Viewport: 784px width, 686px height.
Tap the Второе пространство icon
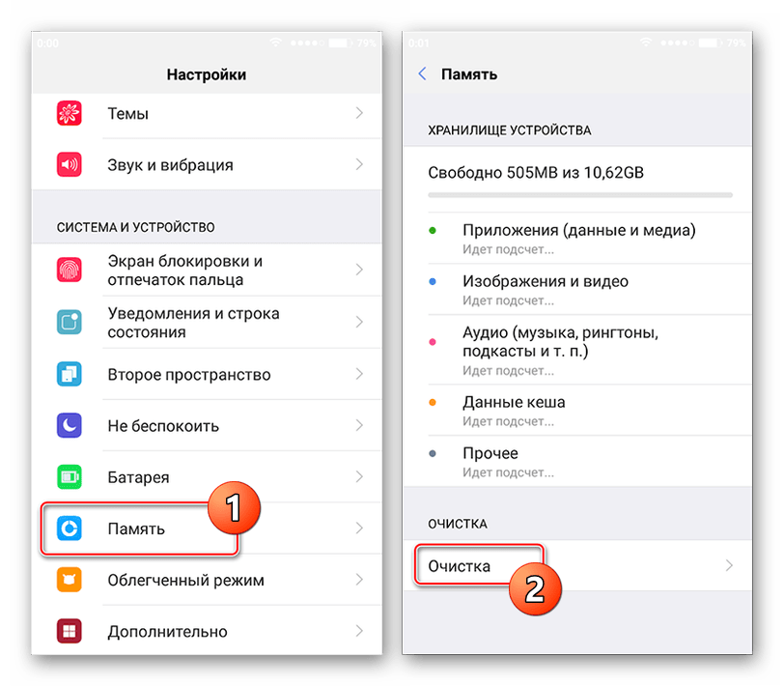tap(69, 374)
